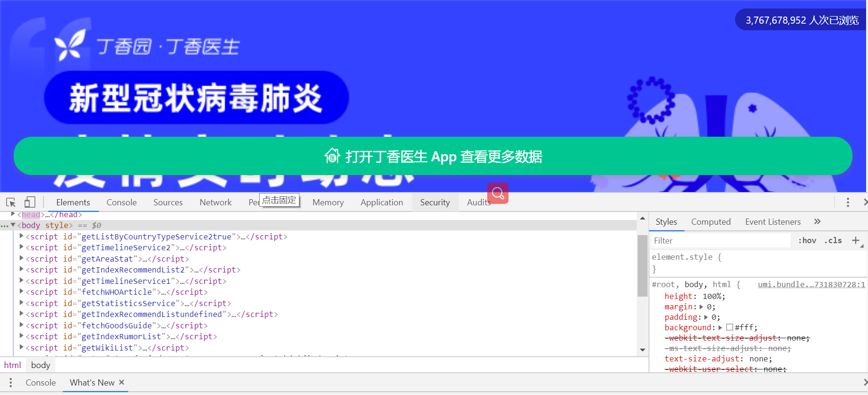Open the Application tab
868x395 pixels.
(382, 202)
